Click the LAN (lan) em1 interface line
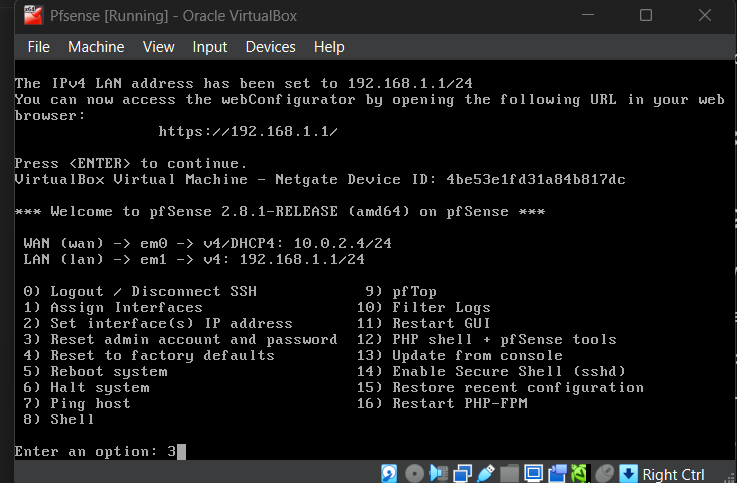737x483 pixels. click(x=194, y=259)
